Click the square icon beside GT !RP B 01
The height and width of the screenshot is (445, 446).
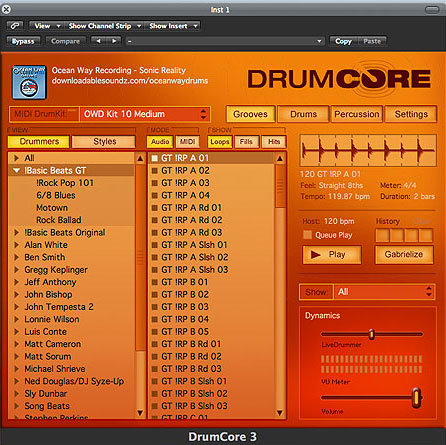click(154, 282)
